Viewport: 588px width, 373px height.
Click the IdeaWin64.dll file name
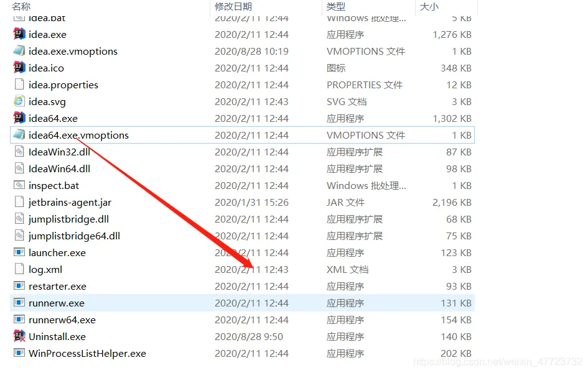click(x=59, y=169)
